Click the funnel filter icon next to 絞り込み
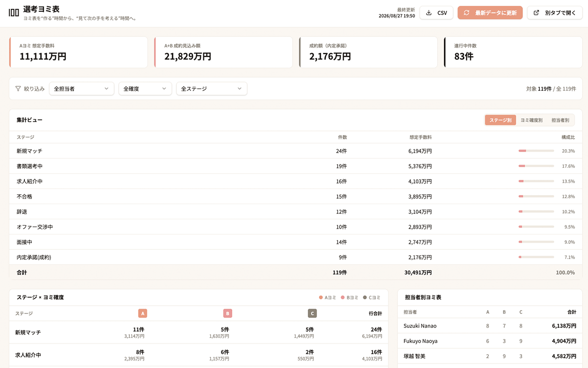588x368 pixels. pos(18,89)
